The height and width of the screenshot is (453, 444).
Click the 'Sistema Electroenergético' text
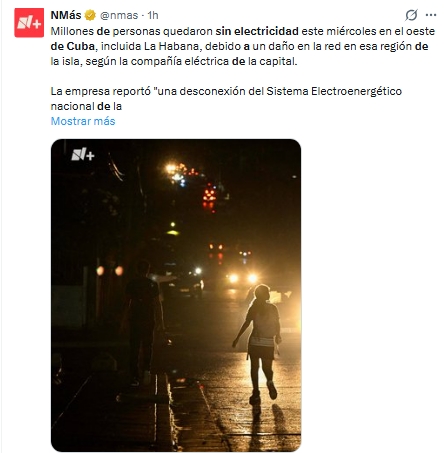point(334,91)
